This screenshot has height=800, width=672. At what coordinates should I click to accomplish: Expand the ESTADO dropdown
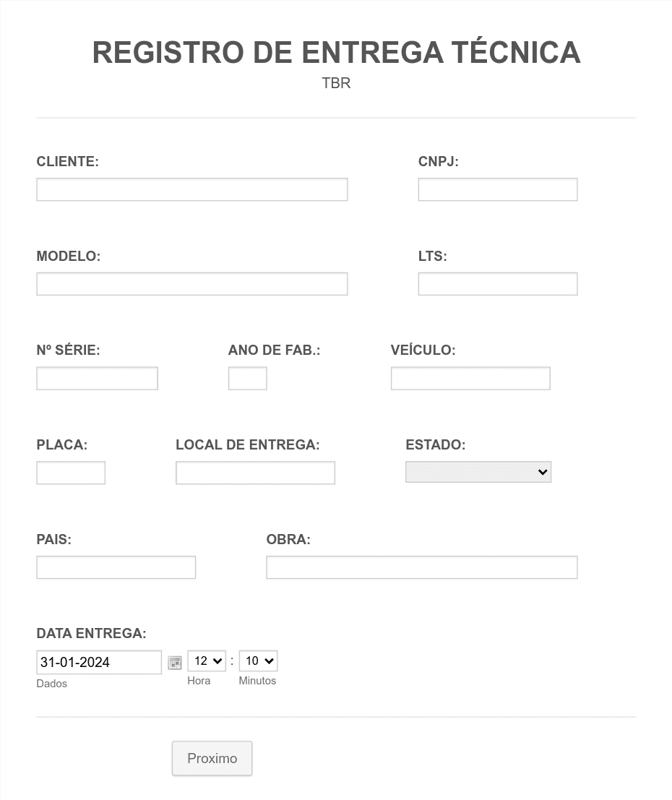pos(478,472)
